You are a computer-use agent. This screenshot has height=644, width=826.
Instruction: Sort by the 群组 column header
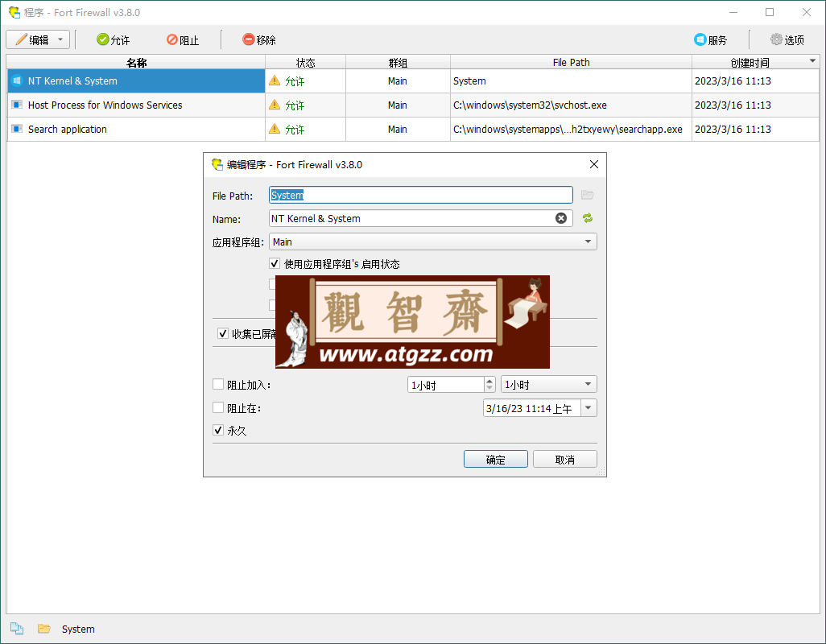[398, 62]
